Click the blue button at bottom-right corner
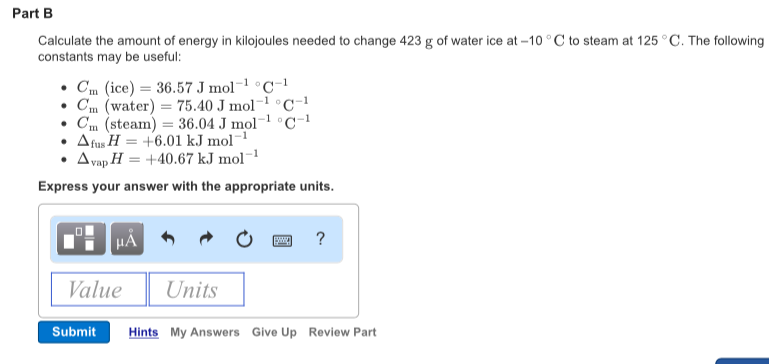Image resolution: width=769 pixels, height=364 pixels. click(x=742, y=361)
